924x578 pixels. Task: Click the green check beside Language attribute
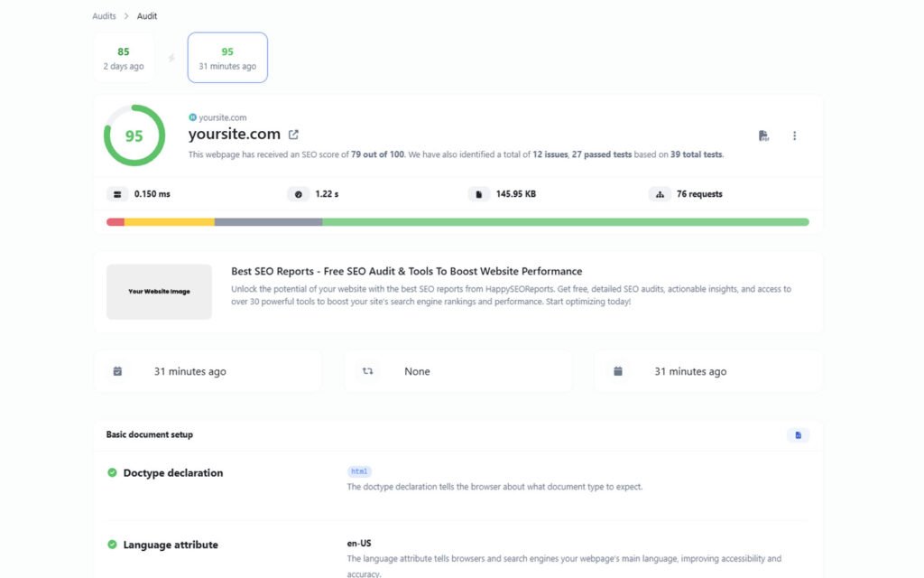pos(113,545)
